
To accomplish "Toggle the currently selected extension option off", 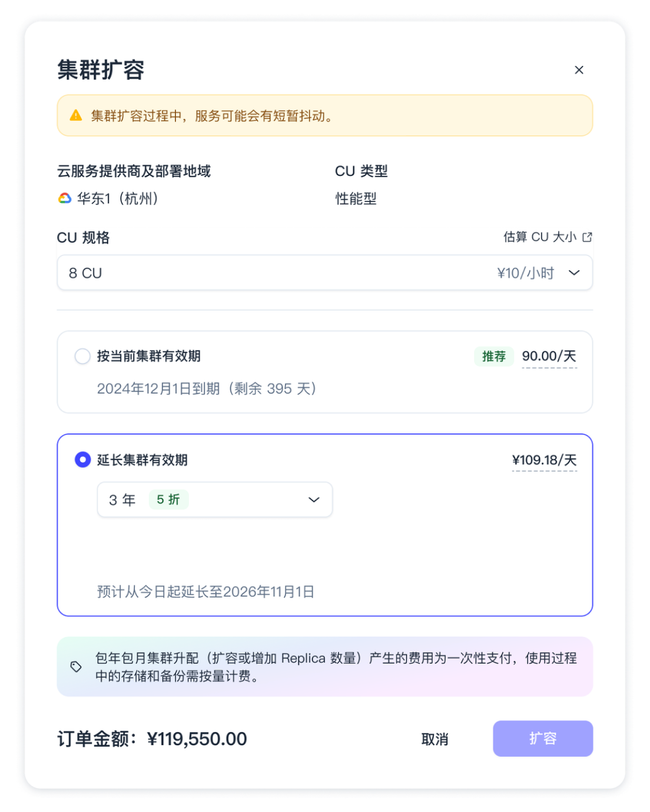I will [x=82, y=461].
